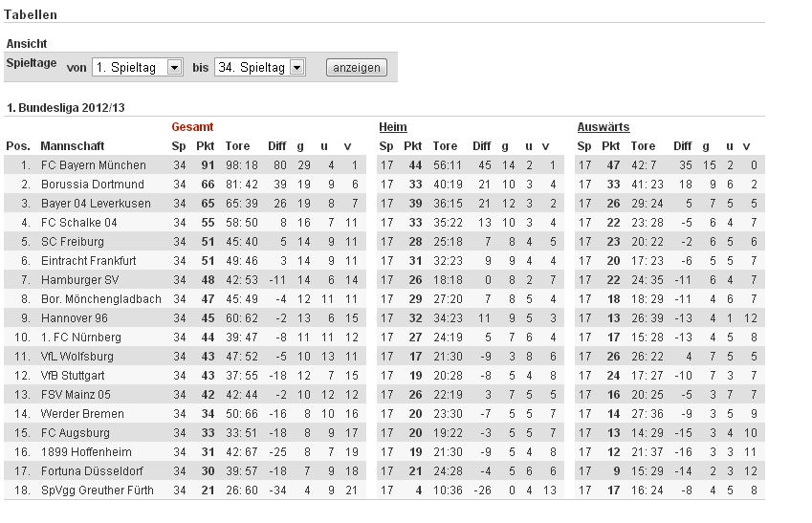Screen dimensions: 812x523
Task: Select the Gesamt table view
Action: coord(192,127)
